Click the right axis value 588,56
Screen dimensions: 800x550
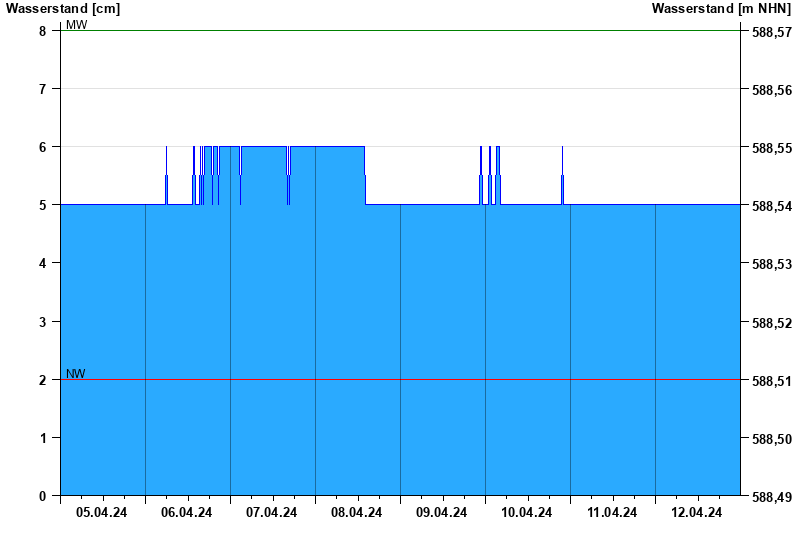772,90
